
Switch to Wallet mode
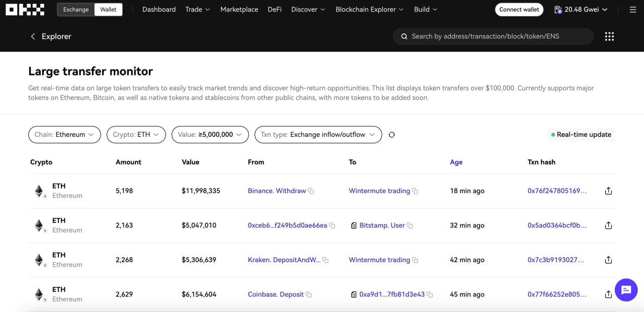108,10
